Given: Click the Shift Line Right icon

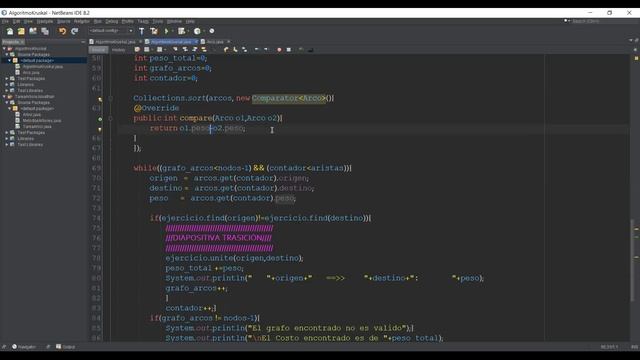Looking at the screenshot, I should 266,50.
